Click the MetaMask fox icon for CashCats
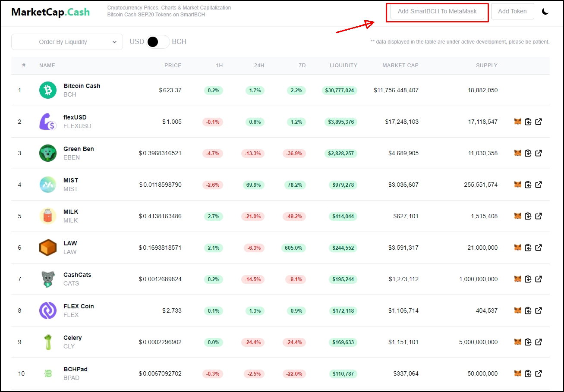 click(518, 279)
